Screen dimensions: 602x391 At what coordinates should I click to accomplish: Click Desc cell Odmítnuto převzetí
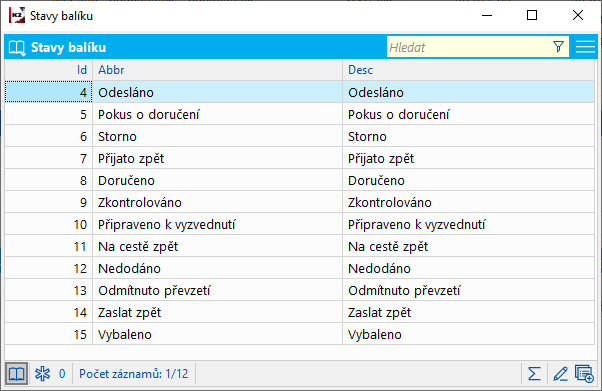coord(468,290)
